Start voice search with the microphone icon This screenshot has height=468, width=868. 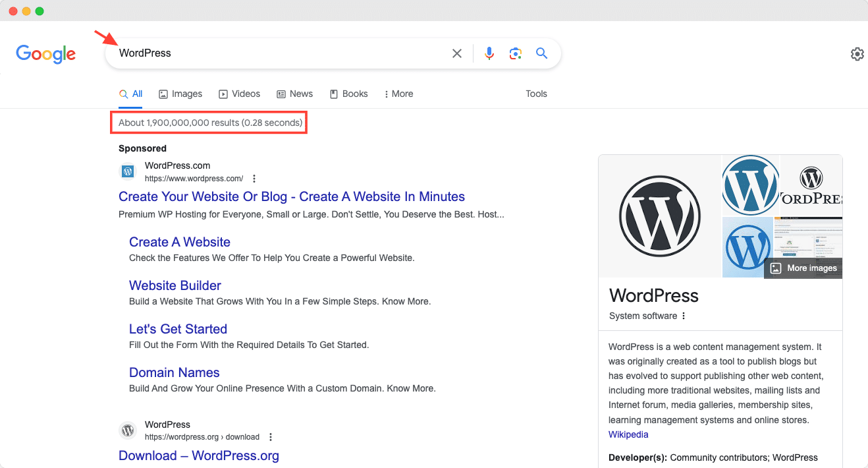click(489, 53)
